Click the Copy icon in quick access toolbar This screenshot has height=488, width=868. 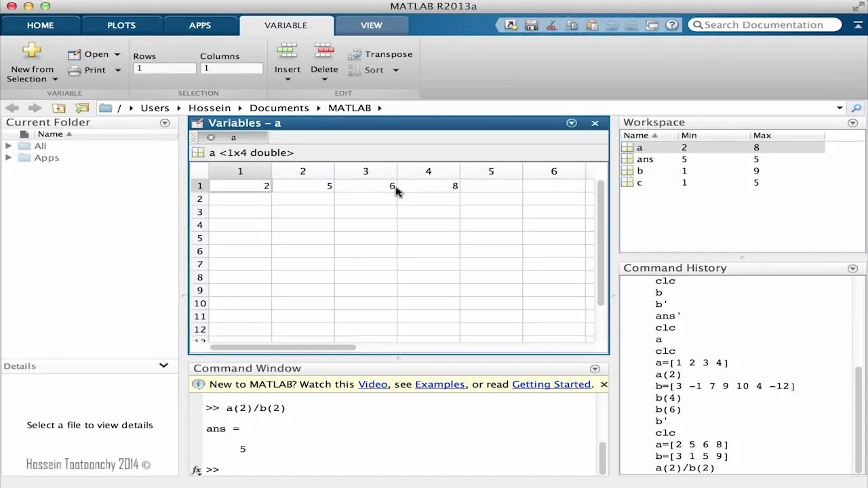[572, 25]
